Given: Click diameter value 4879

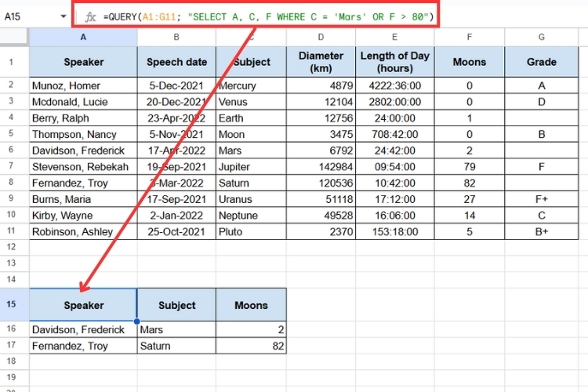Looking at the screenshot, I should tap(321, 85).
